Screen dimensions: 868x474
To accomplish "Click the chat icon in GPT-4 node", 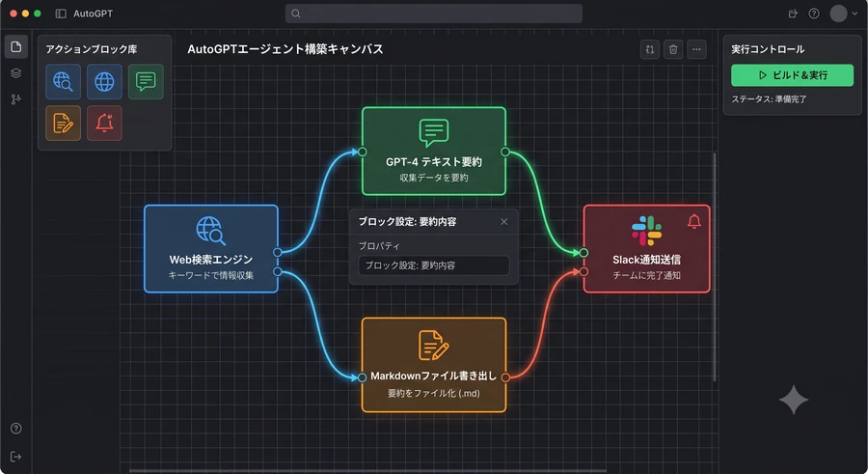I will coord(434,133).
